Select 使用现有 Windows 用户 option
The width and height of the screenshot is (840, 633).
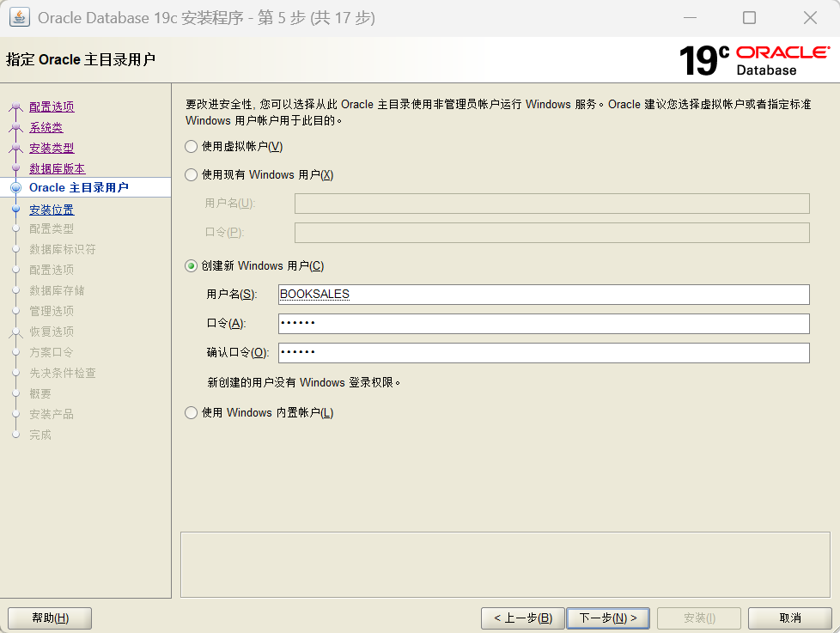pos(191,174)
